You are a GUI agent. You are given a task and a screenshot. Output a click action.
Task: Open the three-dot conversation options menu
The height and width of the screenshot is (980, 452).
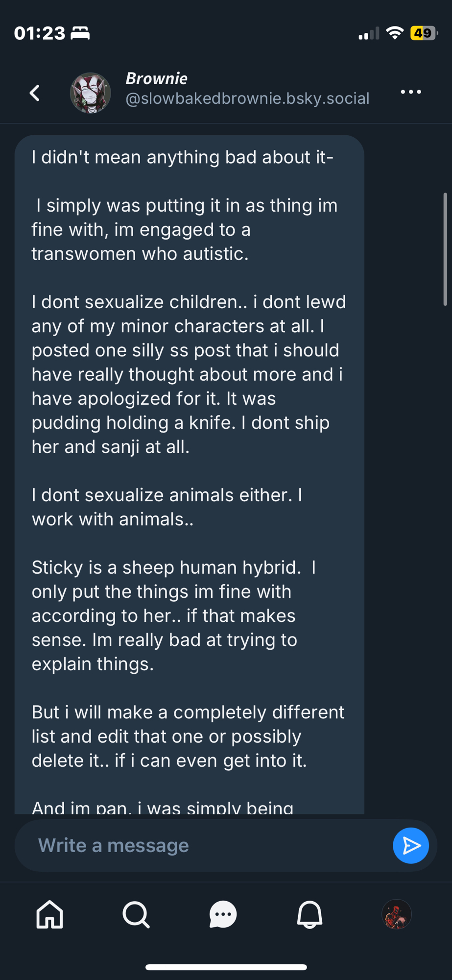point(410,92)
